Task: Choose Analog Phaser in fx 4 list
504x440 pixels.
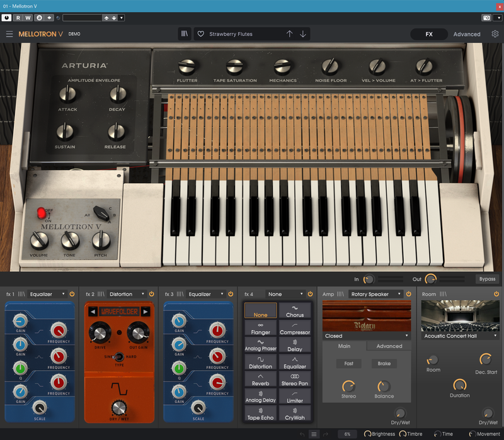Action: coord(260,345)
